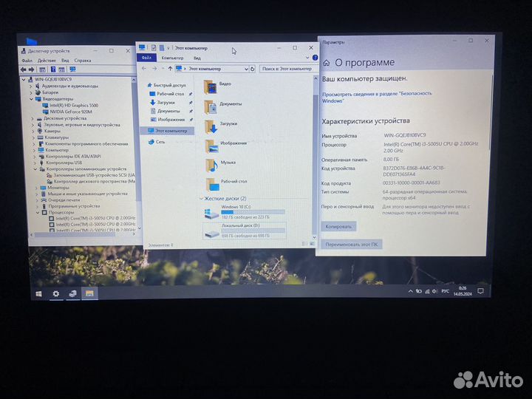Open the Изображения folder in main pane
This screenshot has height=399, width=532.
(225, 146)
